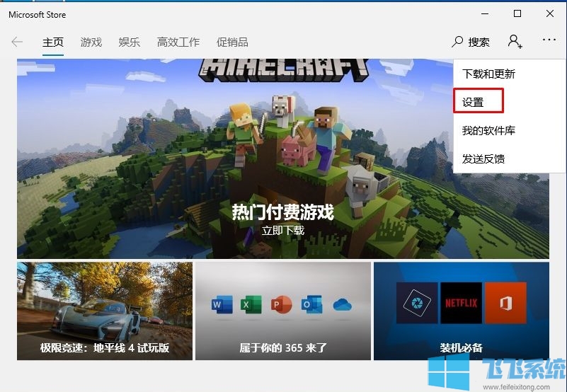The width and height of the screenshot is (567, 392).
Task: Switch to the 主页 tab
Action: pos(53,42)
